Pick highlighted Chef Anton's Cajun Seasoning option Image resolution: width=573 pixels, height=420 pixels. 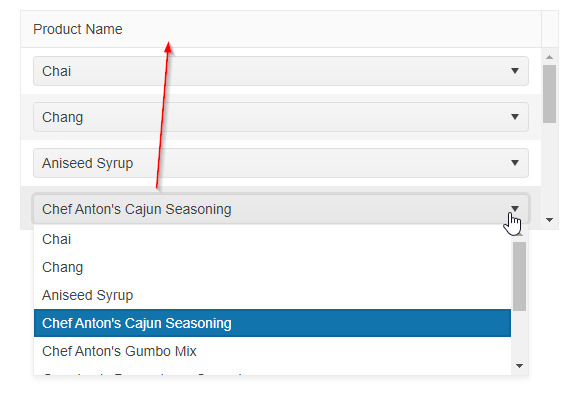pos(272,323)
